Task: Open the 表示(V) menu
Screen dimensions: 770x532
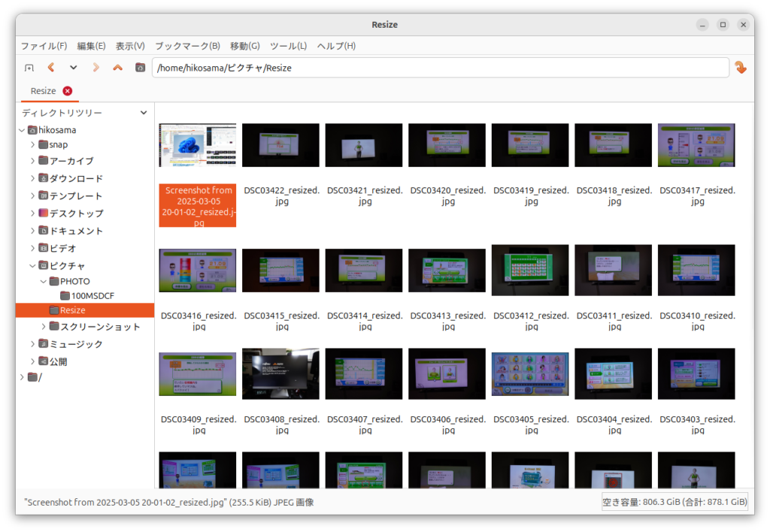Action: pos(130,46)
